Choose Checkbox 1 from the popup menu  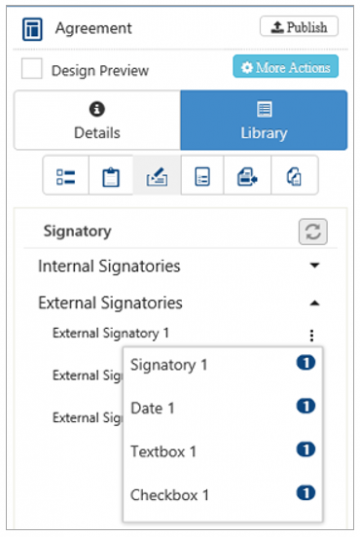point(223,495)
